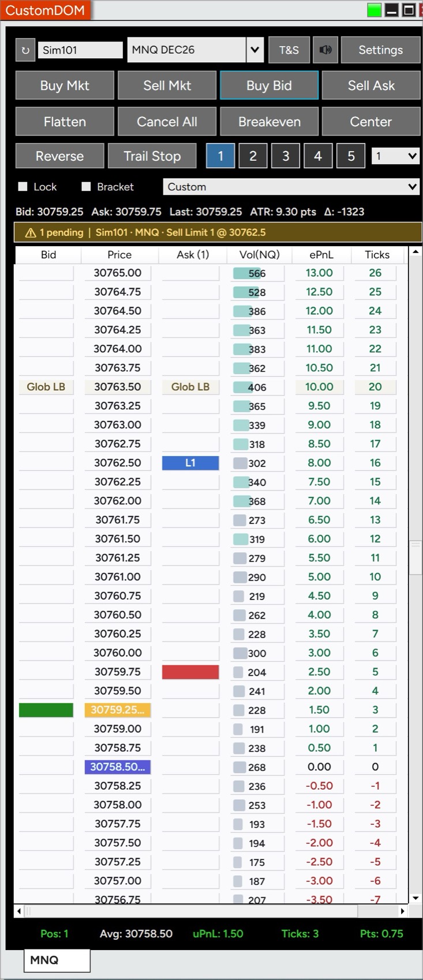Click the Ticks column header

(377, 255)
